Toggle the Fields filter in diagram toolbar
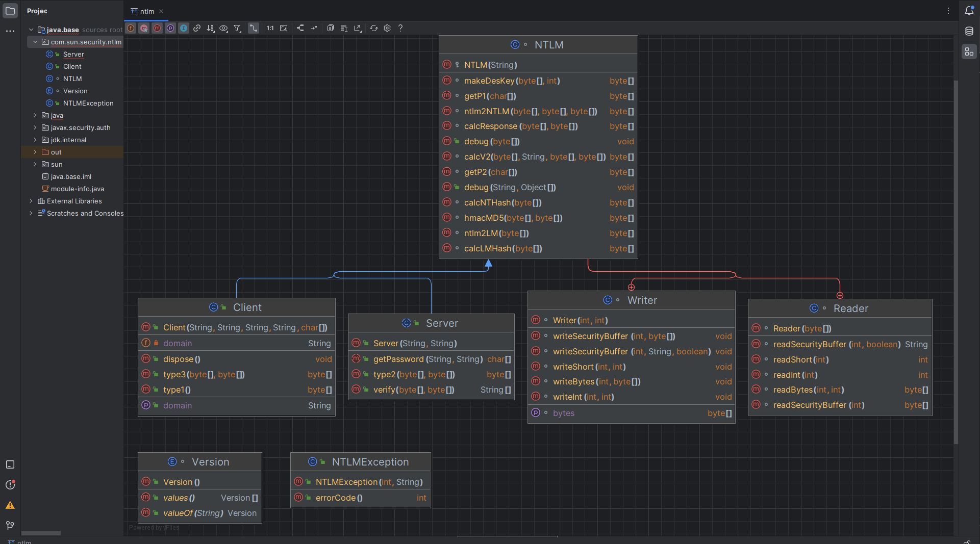This screenshot has width=980, height=544. pyautogui.click(x=131, y=28)
